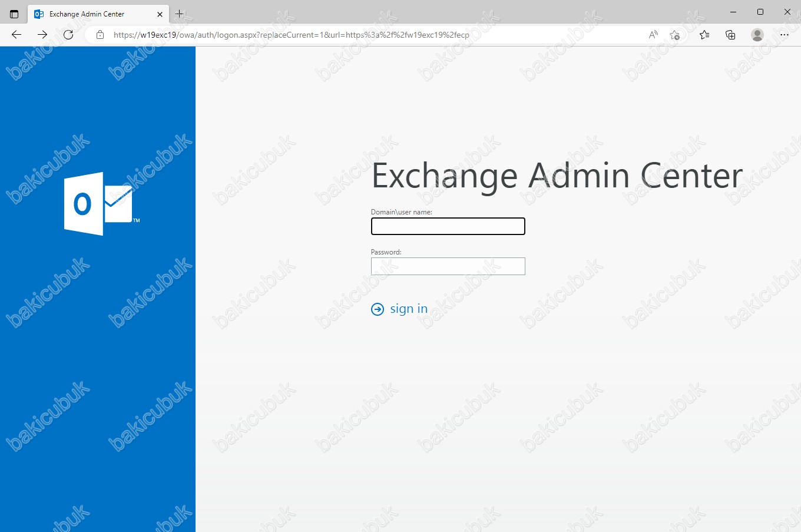Viewport: 801px width, 532px height.
Task: Reload the page with refresh icon
Action: (68, 35)
